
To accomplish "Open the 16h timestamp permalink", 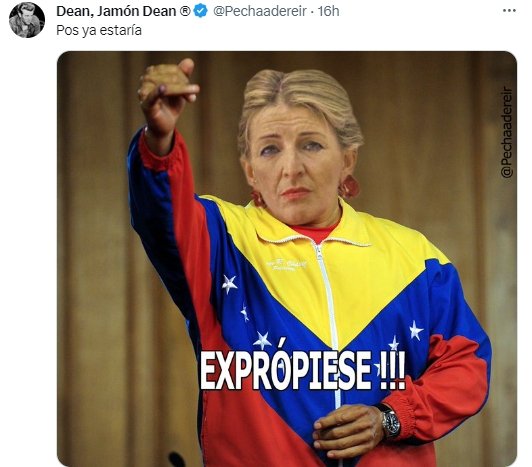I will tap(328, 12).
